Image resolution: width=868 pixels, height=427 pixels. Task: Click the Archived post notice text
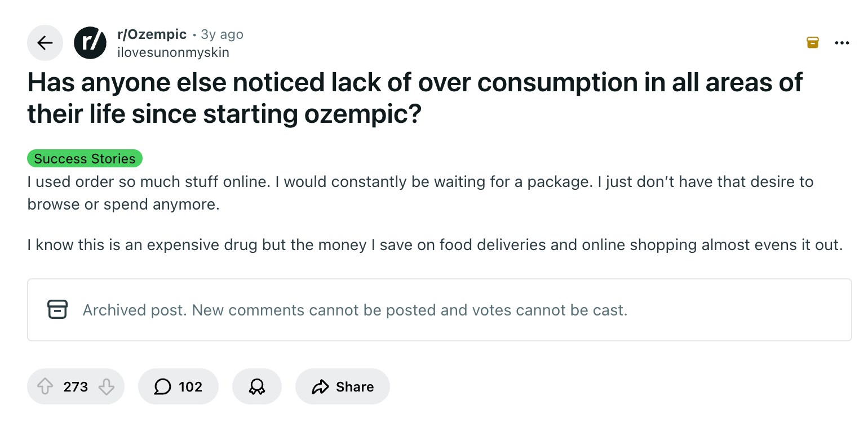pyautogui.click(x=355, y=310)
